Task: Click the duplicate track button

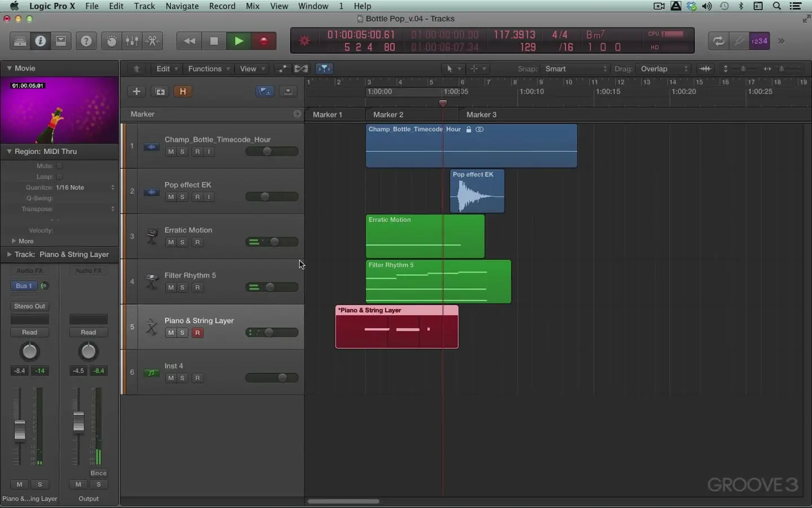Action: click(x=160, y=91)
